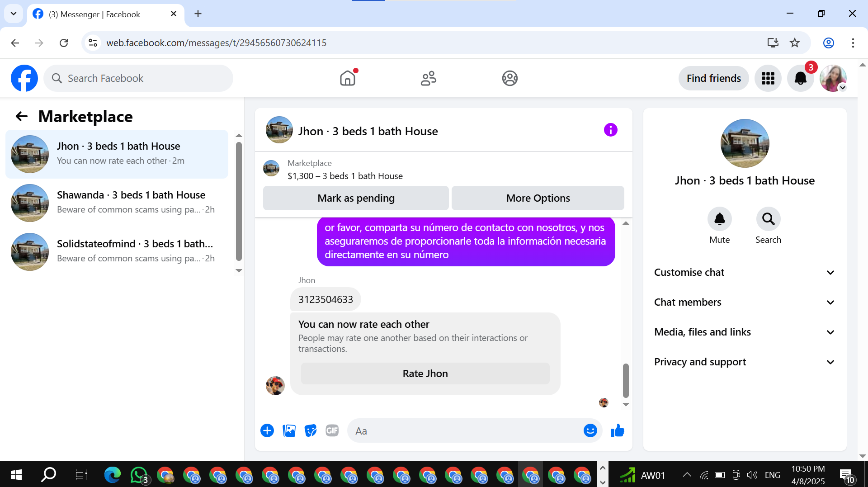
Task: Open Shawanda 3 beds 1 bath conversation
Action: pos(117,203)
